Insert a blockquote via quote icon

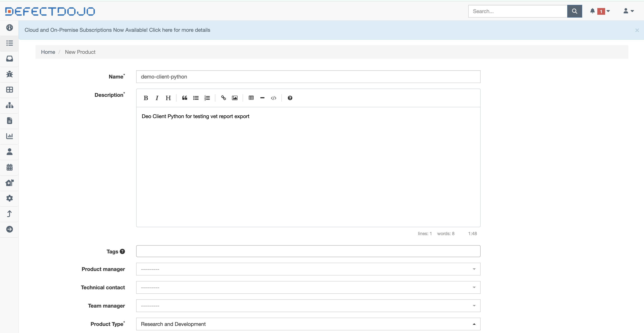(185, 98)
